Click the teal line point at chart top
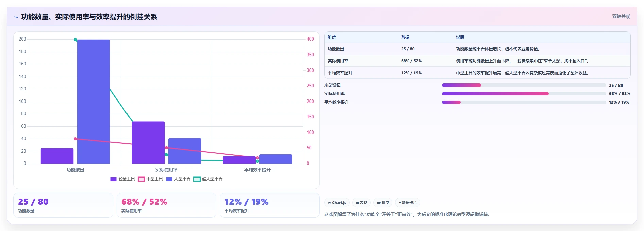 point(75,40)
